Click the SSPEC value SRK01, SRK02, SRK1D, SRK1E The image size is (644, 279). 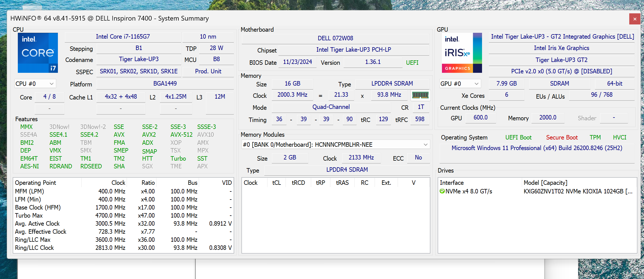click(139, 71)
